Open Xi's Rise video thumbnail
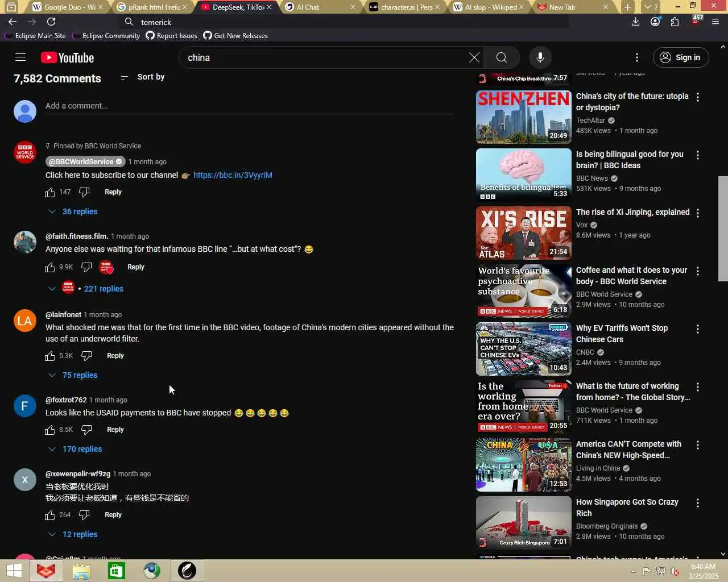The image size is (728, 582). click(524, 232)
